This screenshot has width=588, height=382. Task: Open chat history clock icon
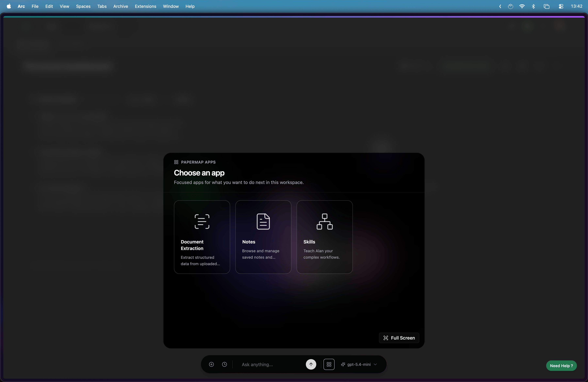tap(224, 364)
